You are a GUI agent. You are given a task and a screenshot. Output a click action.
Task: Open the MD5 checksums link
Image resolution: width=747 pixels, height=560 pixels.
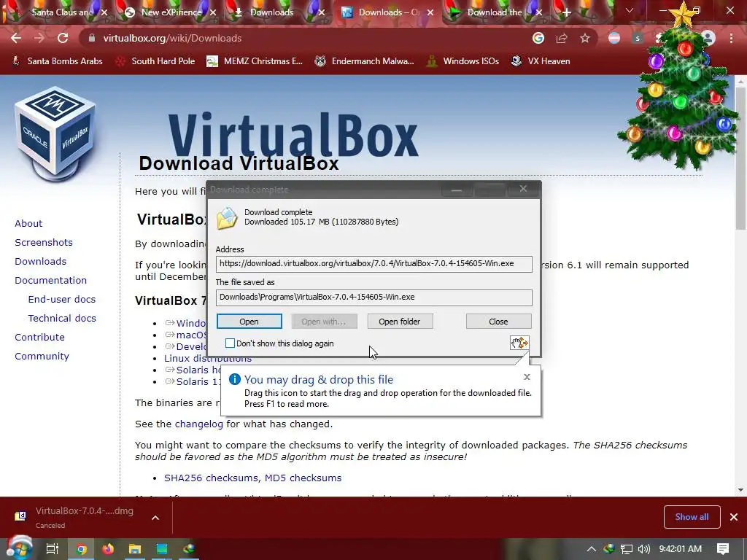pos(303,478)
